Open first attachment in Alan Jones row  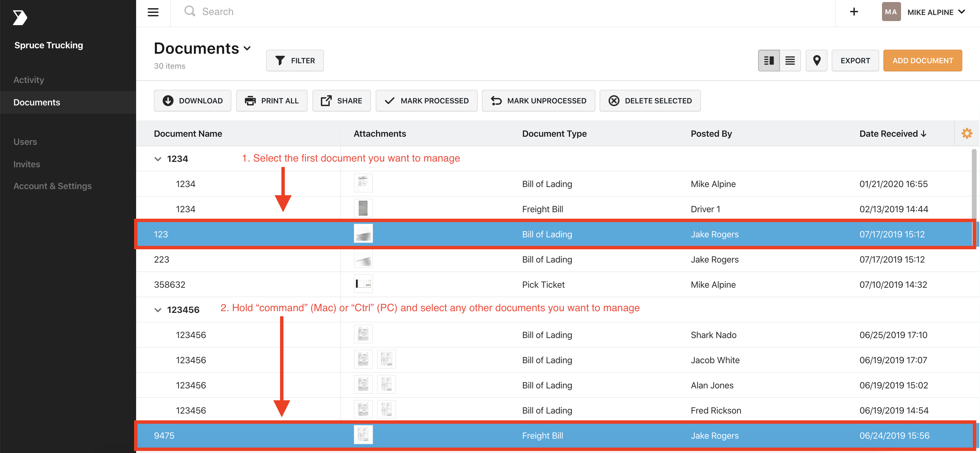pos(363,385)
